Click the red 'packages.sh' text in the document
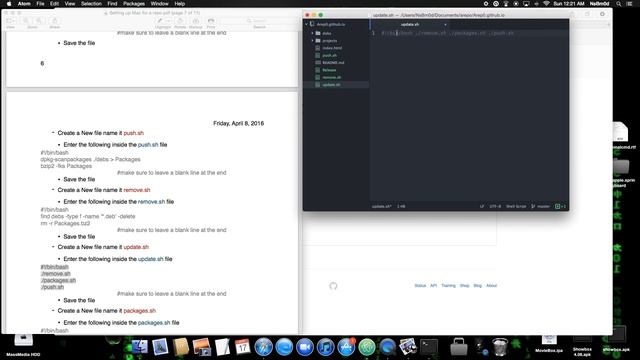Viewport: 640px width, 360px height. pos(140,311)
